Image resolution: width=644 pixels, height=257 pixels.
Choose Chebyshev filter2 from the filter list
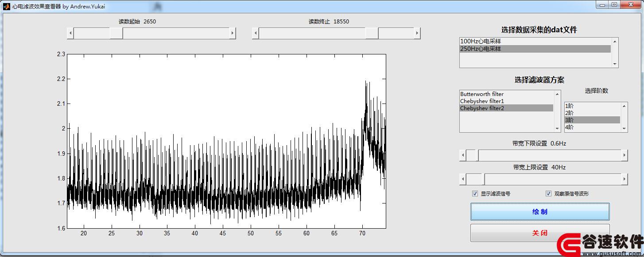(507, 108)
